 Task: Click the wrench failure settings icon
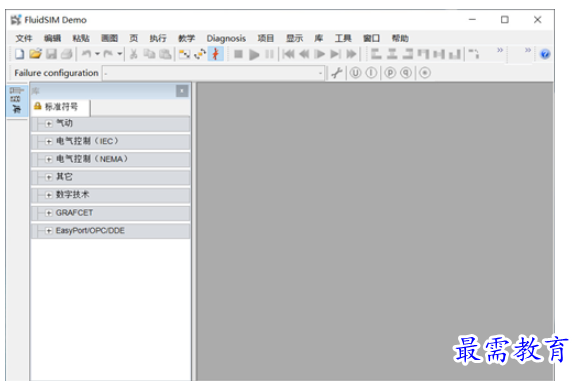(336, 73)
